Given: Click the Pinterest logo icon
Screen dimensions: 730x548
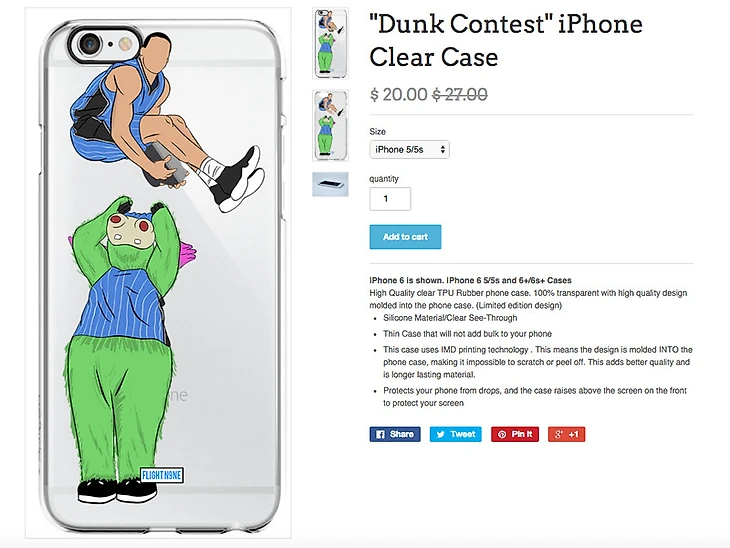Looking at the screenshot, I should (x=502, y=434).
